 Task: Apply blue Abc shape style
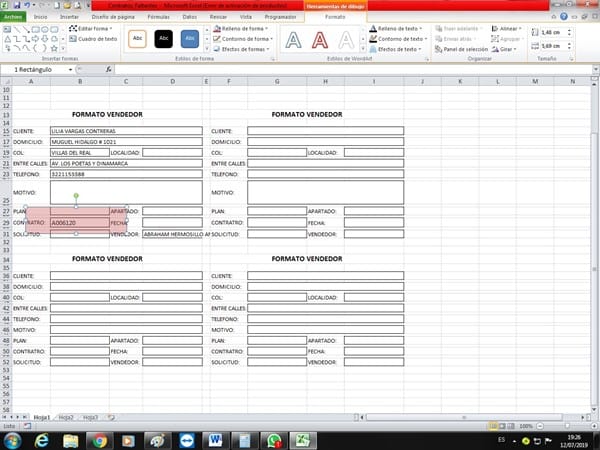(190, 39)
